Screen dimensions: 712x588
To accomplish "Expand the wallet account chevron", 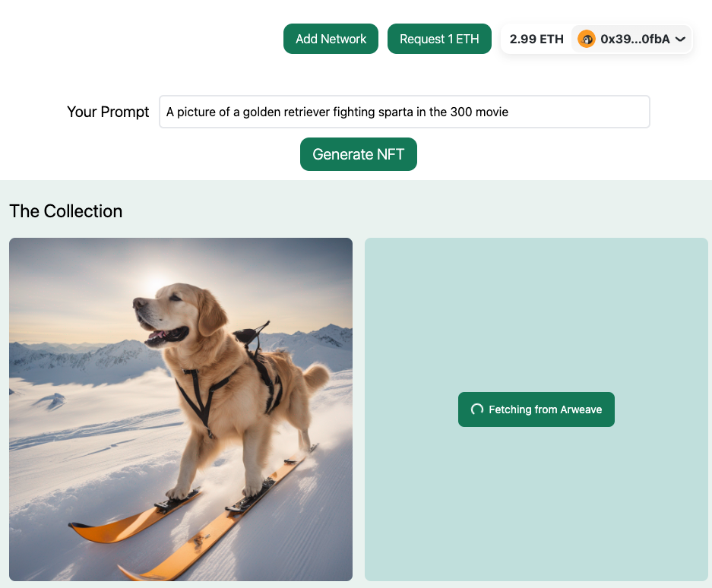I will point(680,39).
